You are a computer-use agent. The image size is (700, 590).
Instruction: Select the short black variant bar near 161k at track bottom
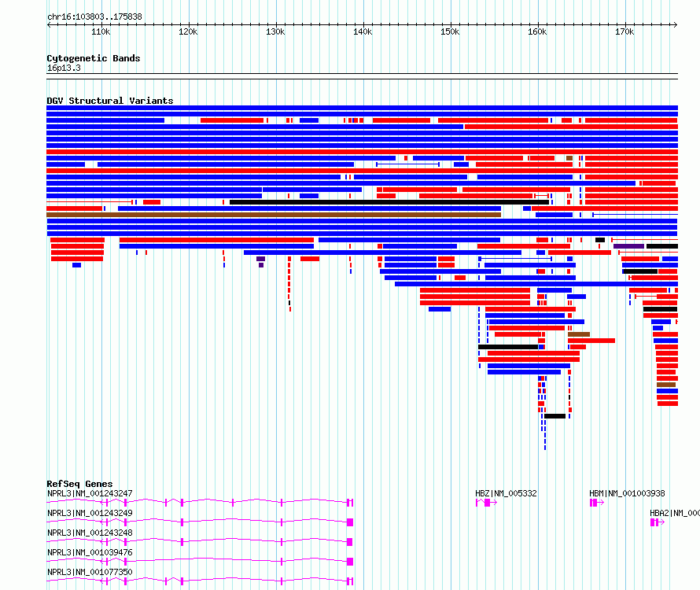(555, 416)
